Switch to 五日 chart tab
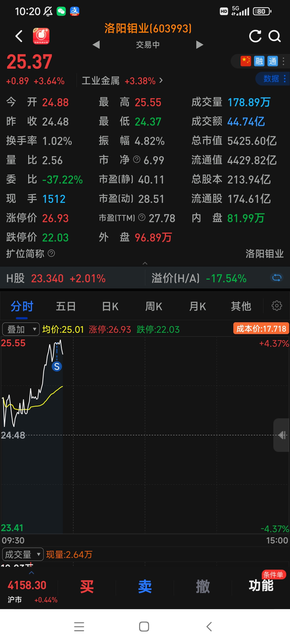Image resolution: width=290 pixels, height=644 pixels. [x=66, y=306]
